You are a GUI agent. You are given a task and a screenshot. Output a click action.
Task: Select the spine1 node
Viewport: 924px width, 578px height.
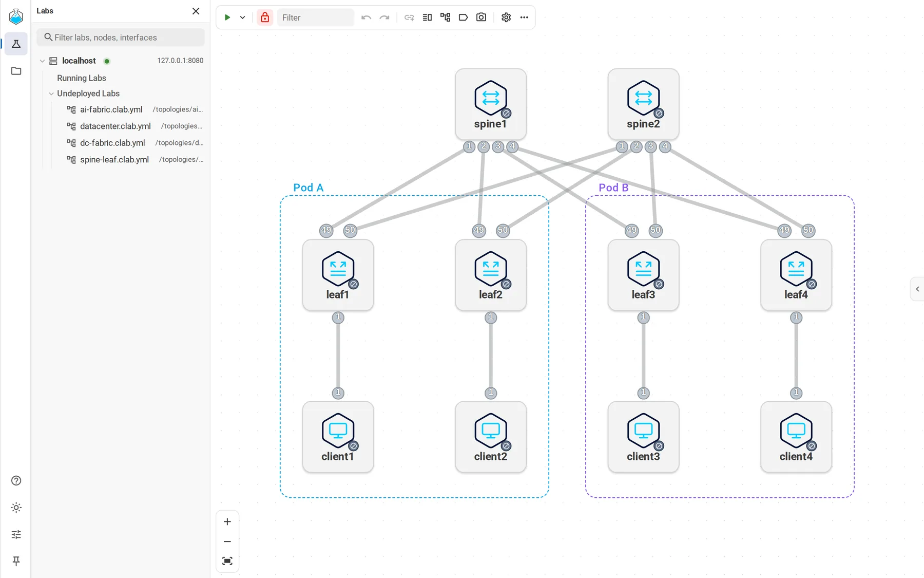[491, 104]
